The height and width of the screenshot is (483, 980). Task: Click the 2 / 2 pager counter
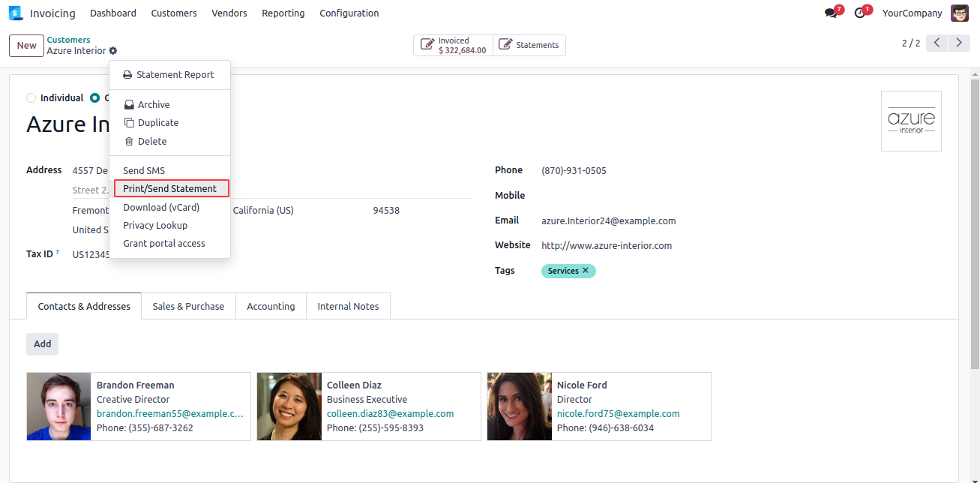coord(910,43)
